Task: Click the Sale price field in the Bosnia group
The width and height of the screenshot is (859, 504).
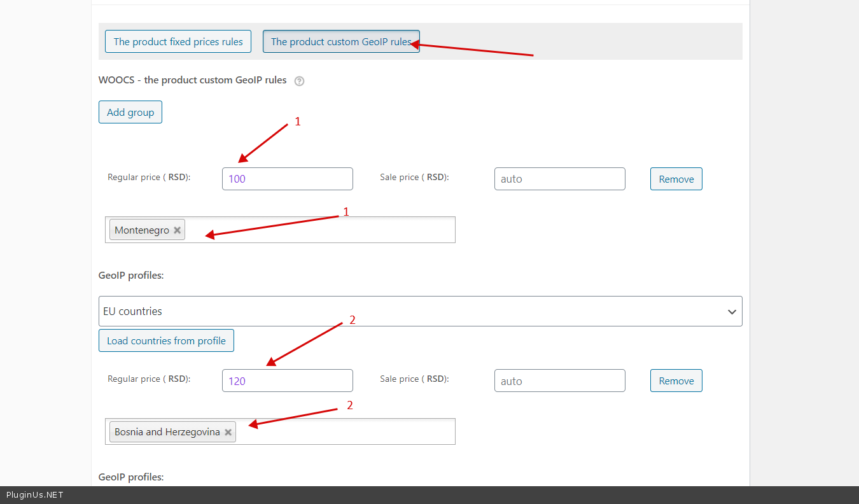Action: click(559, 381)
